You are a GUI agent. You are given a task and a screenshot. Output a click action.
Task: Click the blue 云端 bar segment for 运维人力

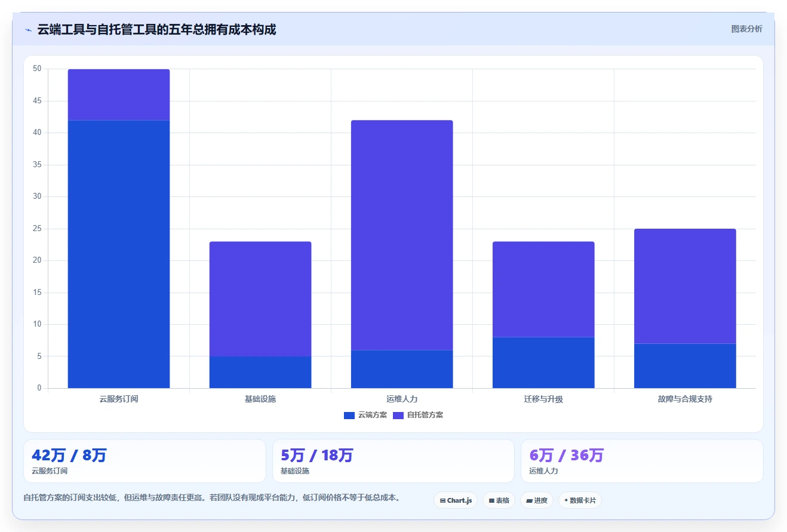(x=402, y=369)
